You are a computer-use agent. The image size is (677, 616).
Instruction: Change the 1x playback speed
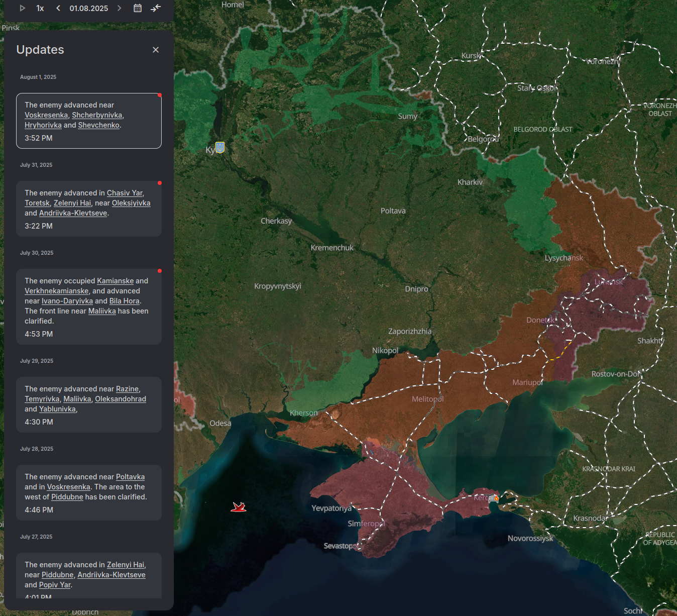40,8
